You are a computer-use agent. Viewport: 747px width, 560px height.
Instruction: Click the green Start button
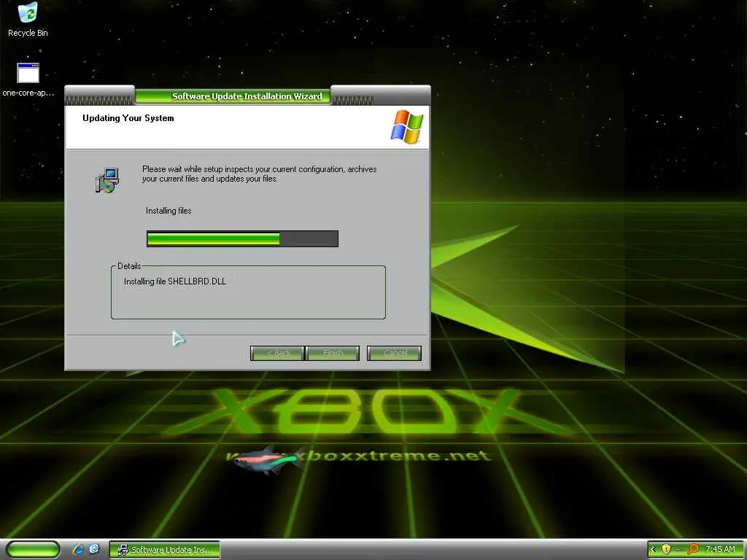33,549
